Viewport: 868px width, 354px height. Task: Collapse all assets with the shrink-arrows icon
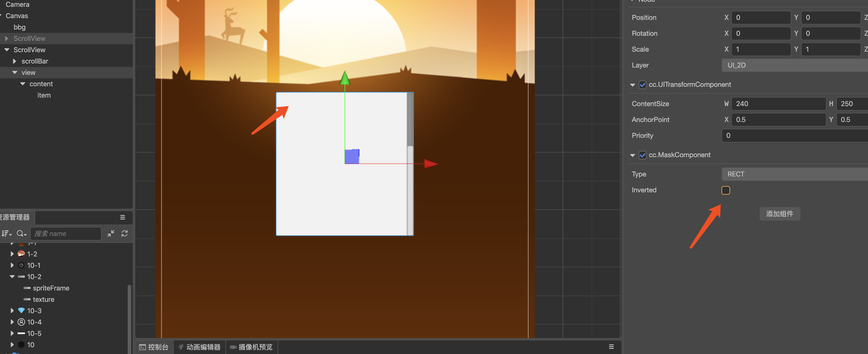[x=111, y=233]
